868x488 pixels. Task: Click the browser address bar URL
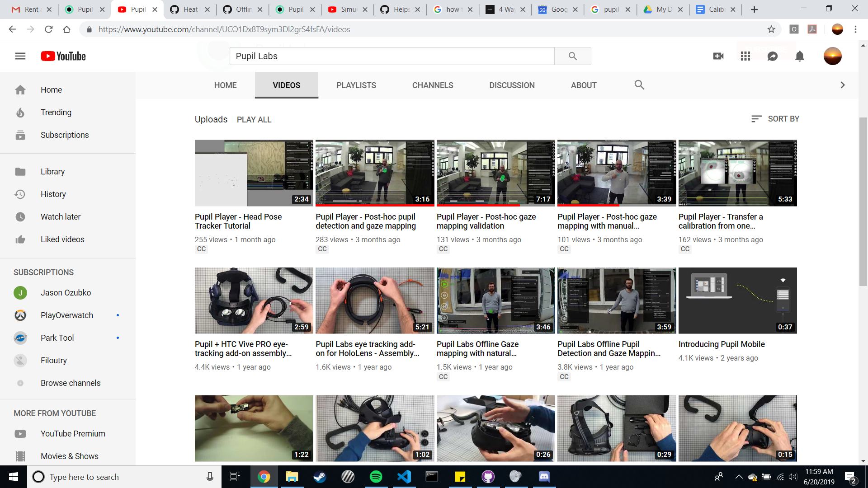coord(224,29)
